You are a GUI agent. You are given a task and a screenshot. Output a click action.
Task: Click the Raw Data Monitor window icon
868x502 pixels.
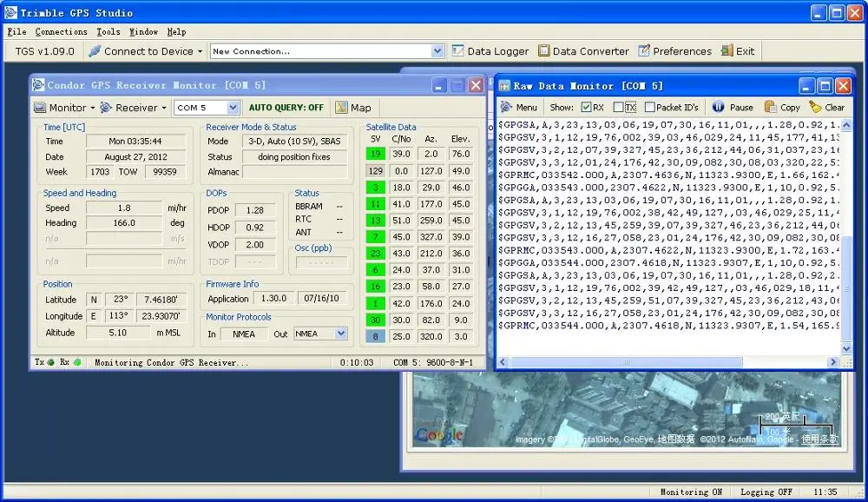coord(504,86)
